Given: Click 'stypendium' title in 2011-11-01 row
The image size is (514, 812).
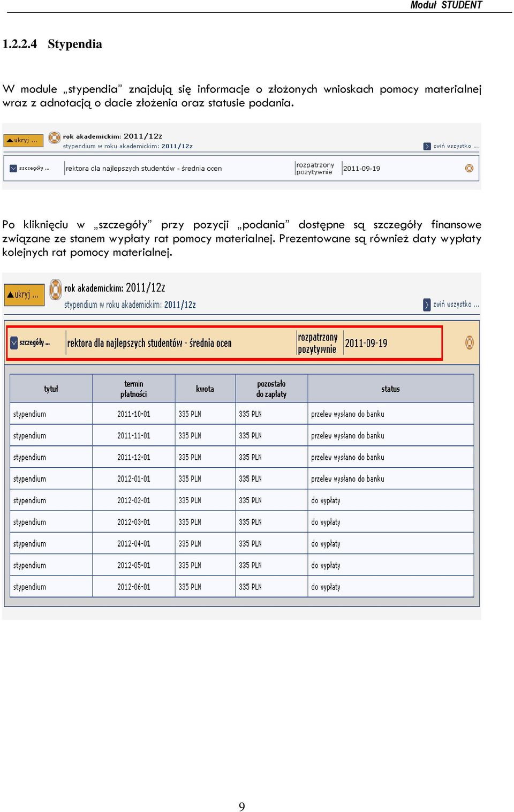Looking at the screenshot, I should (x=30, y=436).
